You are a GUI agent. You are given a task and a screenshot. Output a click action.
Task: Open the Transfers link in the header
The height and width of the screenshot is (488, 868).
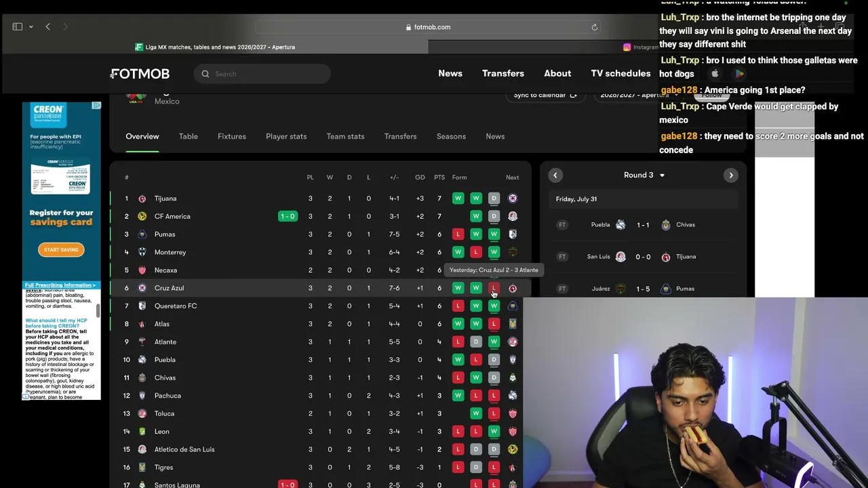point(503,73)
